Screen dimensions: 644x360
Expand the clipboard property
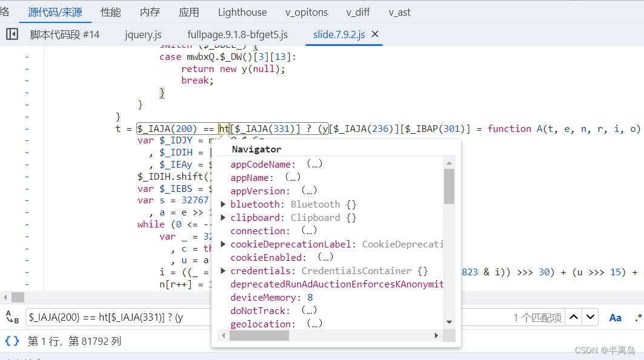point(223,217)
